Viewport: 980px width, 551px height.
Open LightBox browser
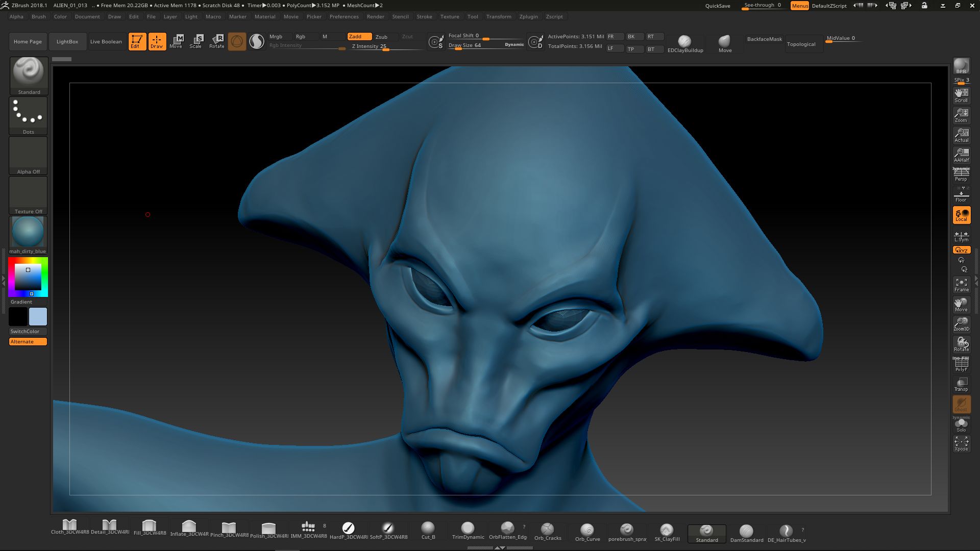click(67, 42)
